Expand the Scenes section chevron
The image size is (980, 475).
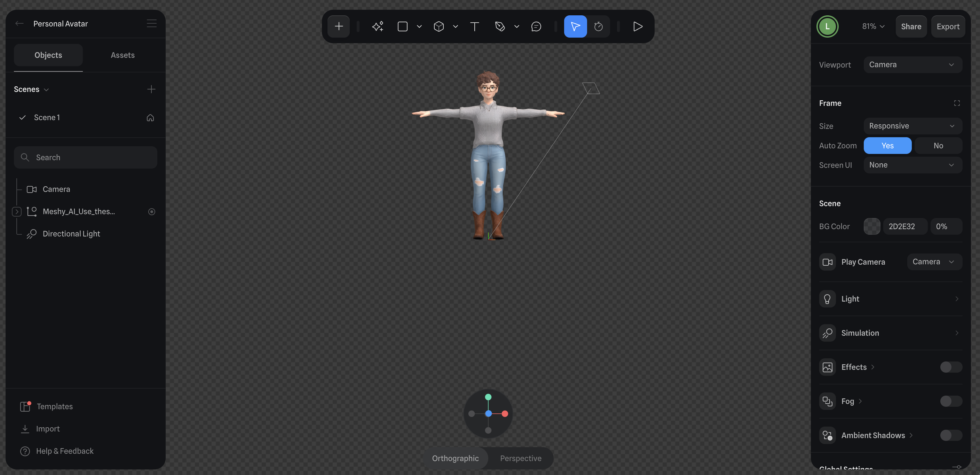click(x=46, y=89)
